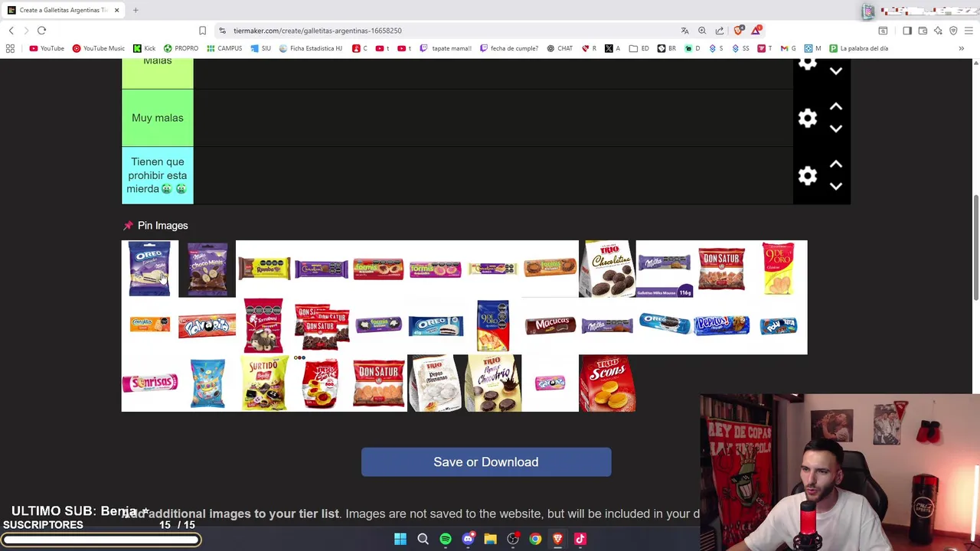This screenshot has height=551, width=980.
Task: Click Save or Download button
Action: pos(486,462)
